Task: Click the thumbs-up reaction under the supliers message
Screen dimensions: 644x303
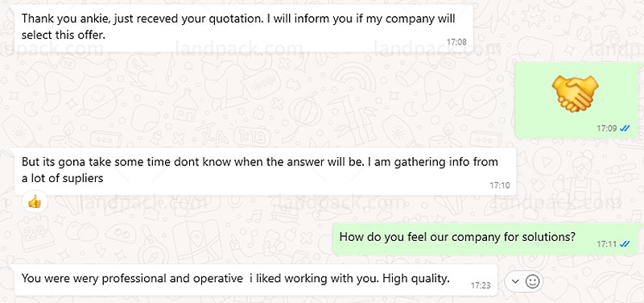Action: [x=35, y=201]
